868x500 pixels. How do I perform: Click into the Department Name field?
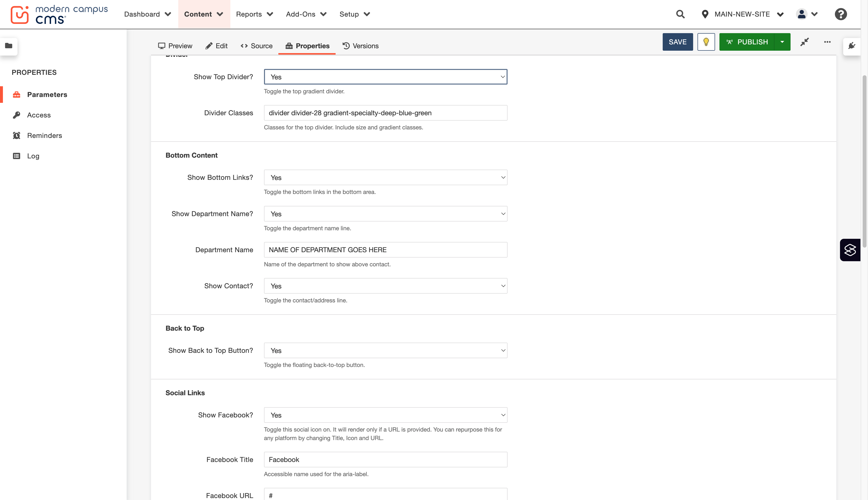coord(386,250)
